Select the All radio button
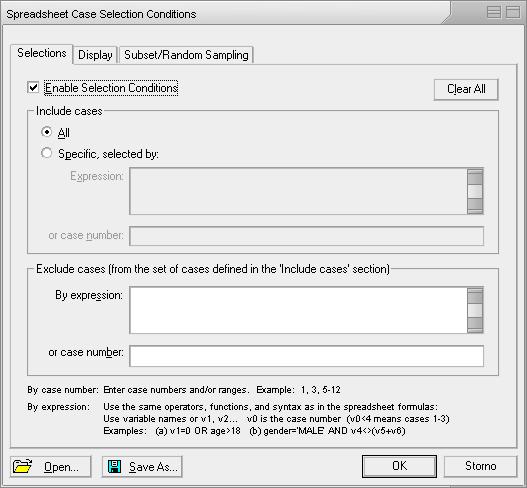The image size is (527, 488). (46, 132)
